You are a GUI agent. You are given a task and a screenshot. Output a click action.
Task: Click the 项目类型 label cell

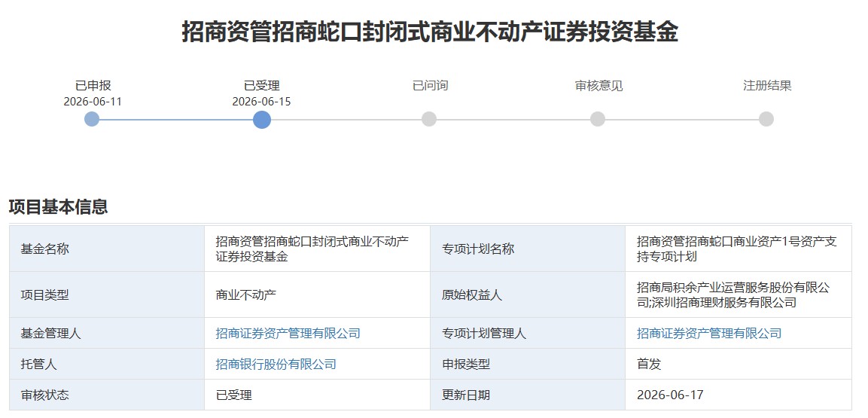coord(107,294)
